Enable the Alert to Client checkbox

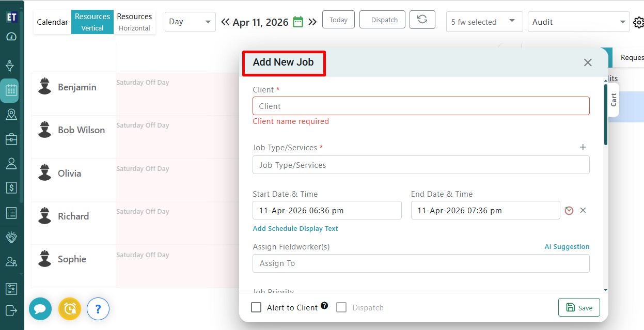click(256, 307)
